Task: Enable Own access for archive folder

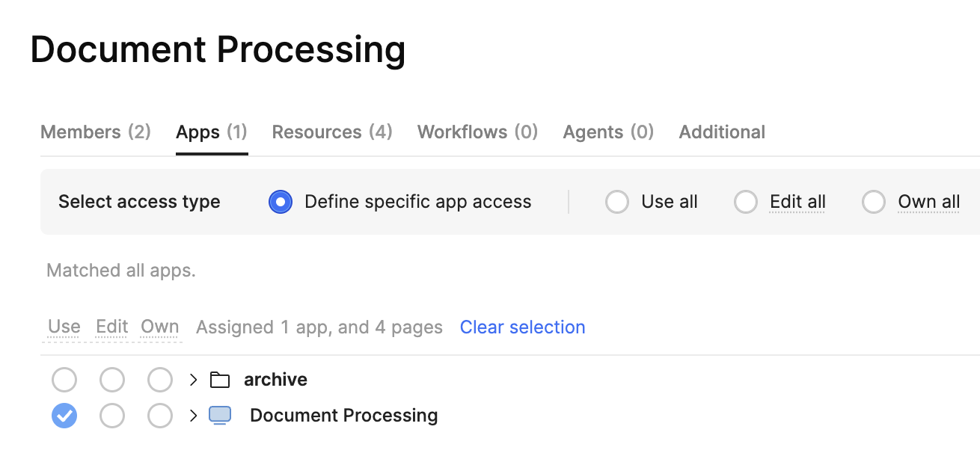Action: coord(160,380)
